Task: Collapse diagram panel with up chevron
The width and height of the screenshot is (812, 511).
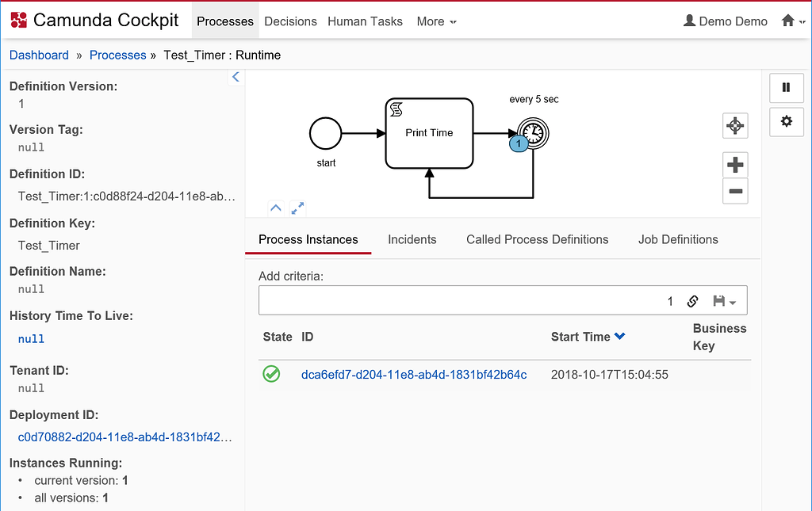Action: 275,208
